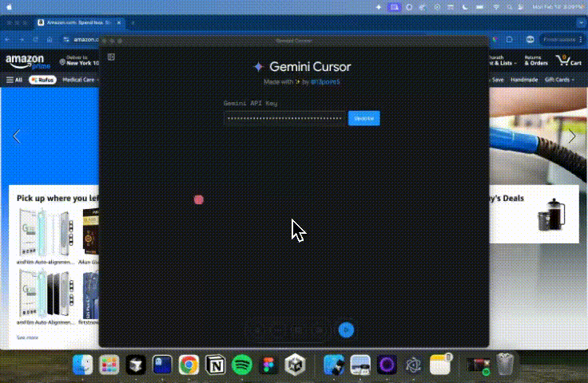
Task: Open a new tab in Chrome
Action: (x=133, y=22)
